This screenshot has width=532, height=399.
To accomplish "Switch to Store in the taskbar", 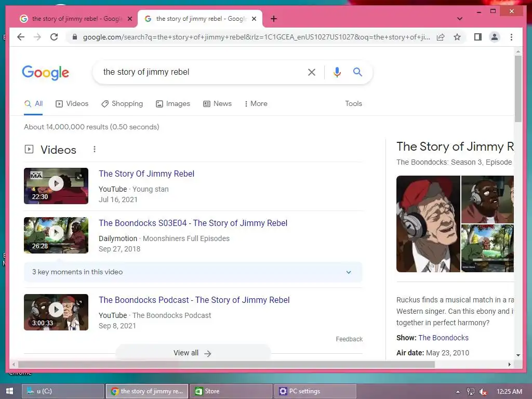I will pyautogui.click(x=231, y=391).
